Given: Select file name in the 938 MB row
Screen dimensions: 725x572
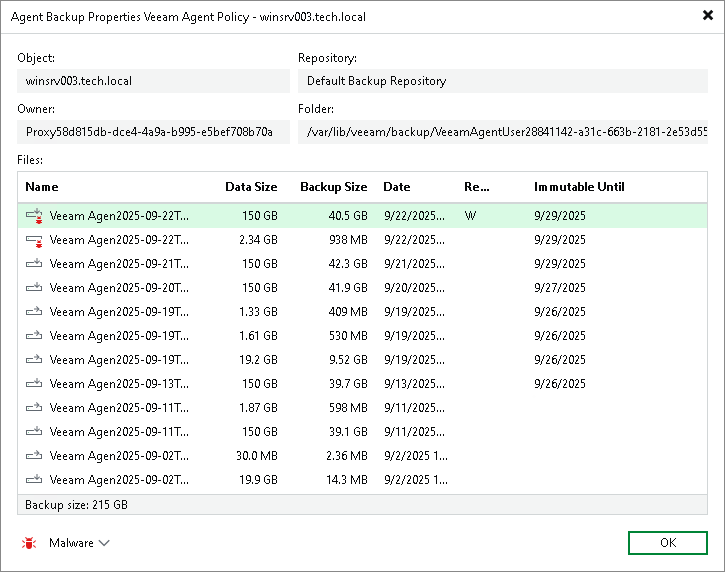Looking at the screenshot, I should pos(119,240).
